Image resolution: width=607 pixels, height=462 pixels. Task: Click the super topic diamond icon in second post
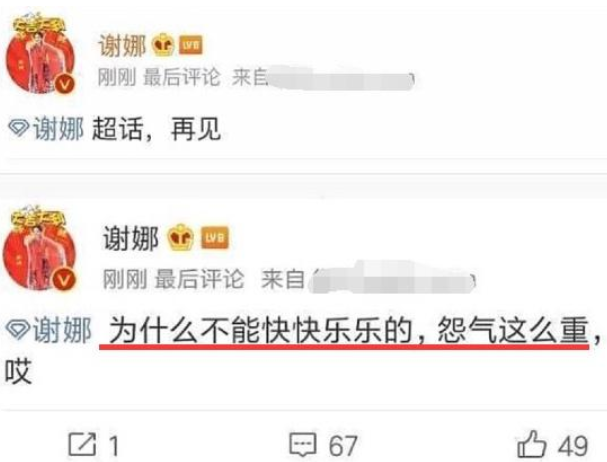pyautogui.click(x=17, y=330)
